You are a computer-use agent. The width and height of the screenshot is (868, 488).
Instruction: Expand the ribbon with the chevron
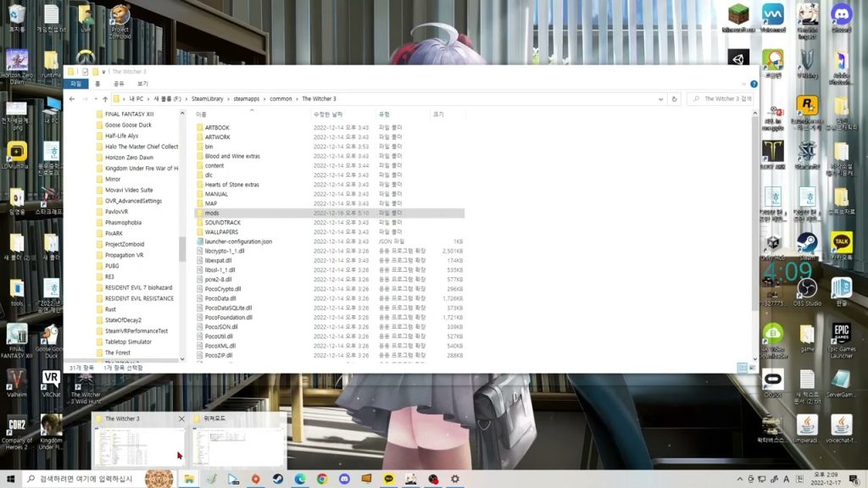(x=743, y=84)
